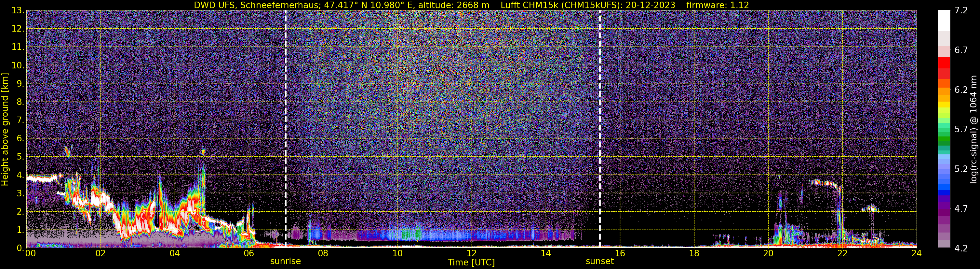The width and height of the screenshot is (980, 269).
Task: Click colorbar tick value 6.7
Action: (x=961, y=50)
